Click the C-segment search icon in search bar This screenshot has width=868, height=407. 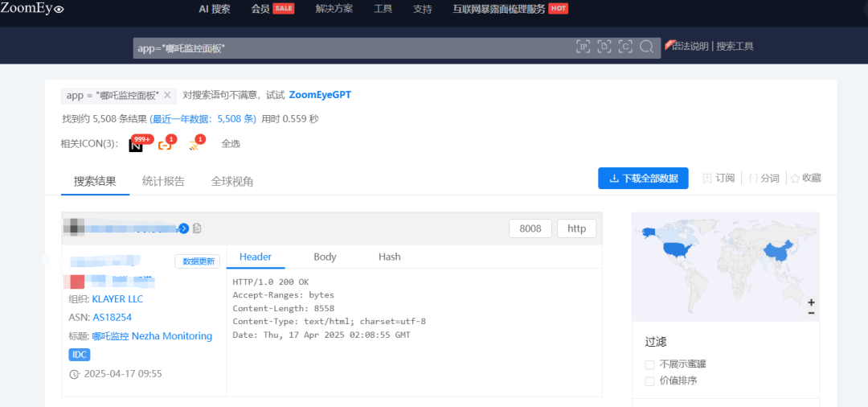click(x=625, y=47)
